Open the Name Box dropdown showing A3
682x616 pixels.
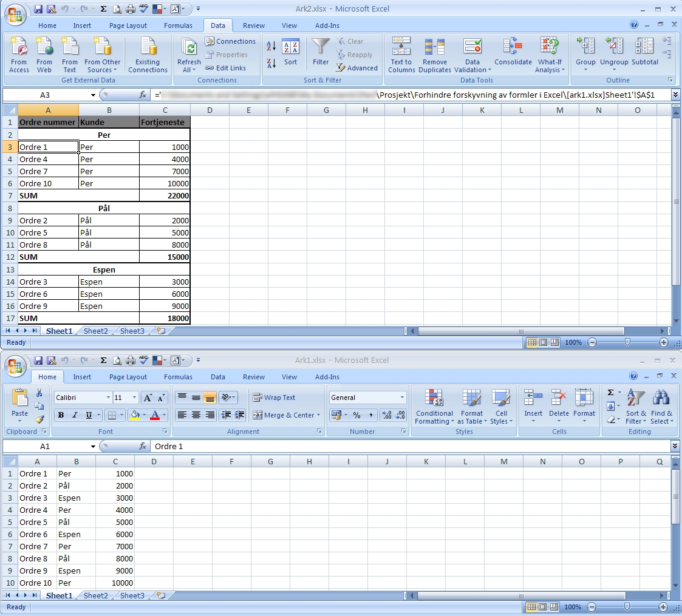point(93,95)
